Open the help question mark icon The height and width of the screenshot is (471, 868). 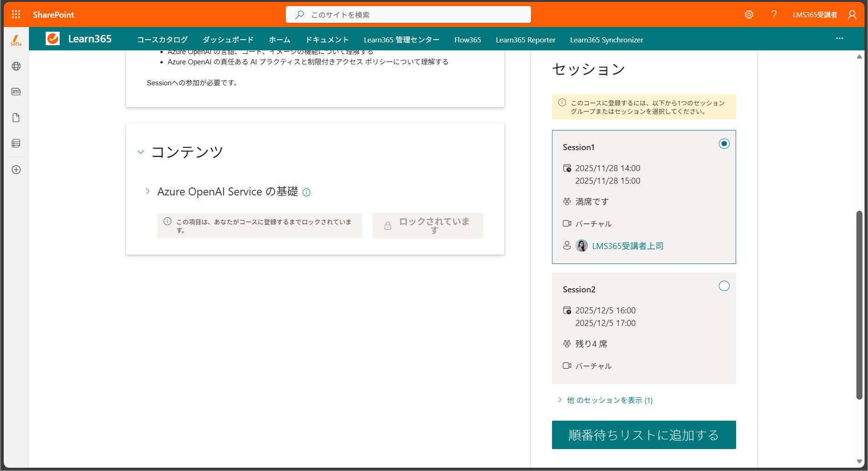[x=774, y=14]
